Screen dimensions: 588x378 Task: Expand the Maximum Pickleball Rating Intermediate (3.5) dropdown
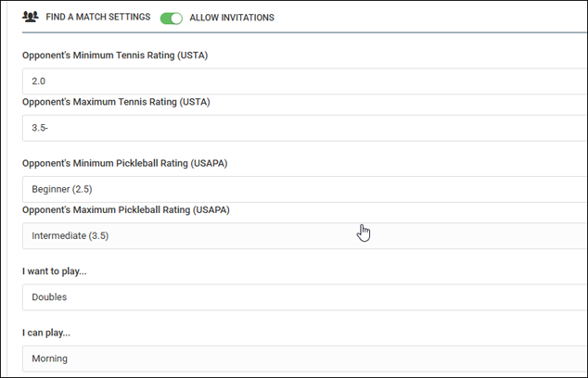point(304,235)
